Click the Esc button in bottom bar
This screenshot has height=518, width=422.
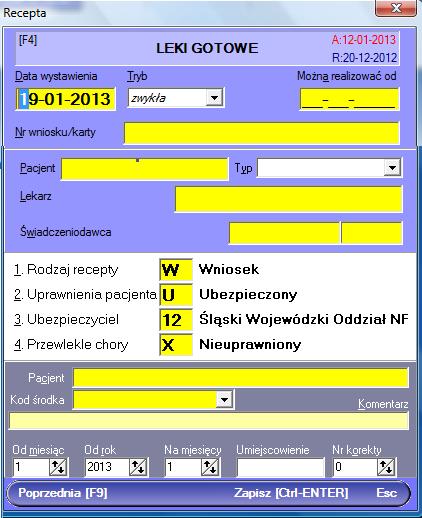pos(386,493)
